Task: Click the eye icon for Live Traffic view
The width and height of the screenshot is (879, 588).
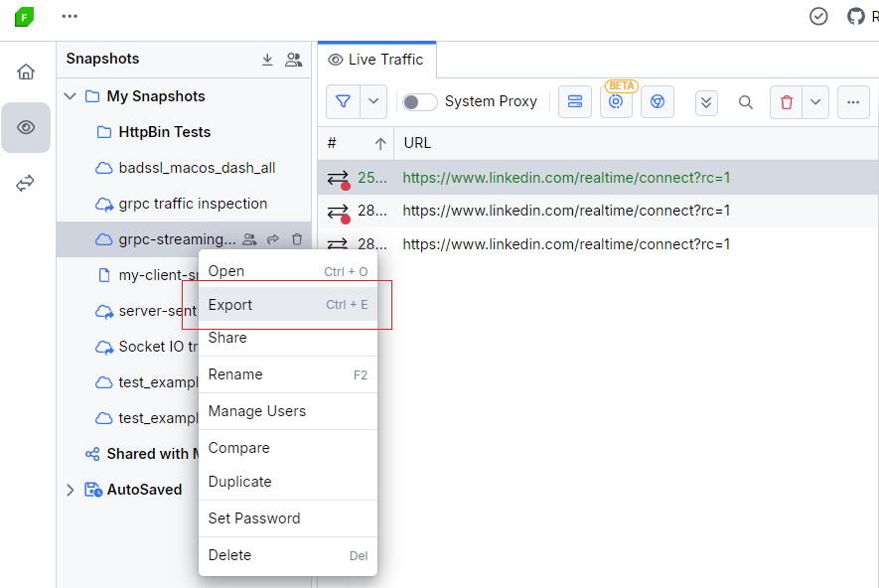Action: click(x=26, y=127)
